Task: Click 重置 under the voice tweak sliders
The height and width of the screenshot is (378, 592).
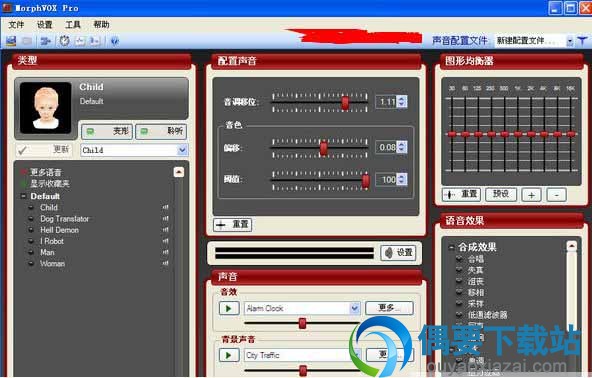Action: click(x=232, y=225)
